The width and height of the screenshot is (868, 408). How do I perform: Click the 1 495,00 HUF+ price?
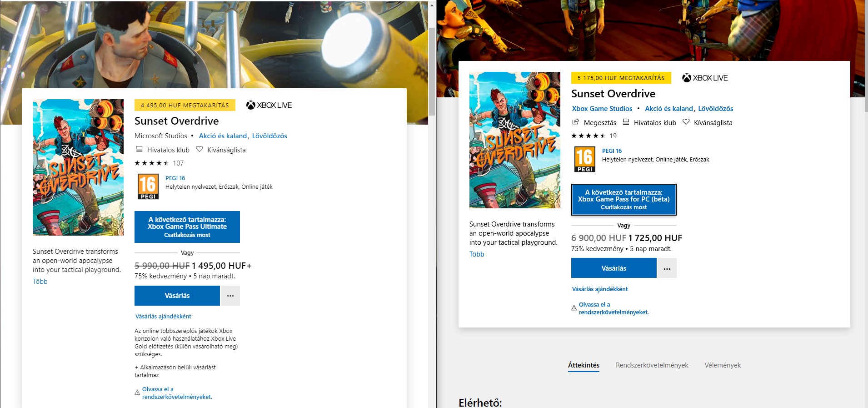[x=222, y=266]
